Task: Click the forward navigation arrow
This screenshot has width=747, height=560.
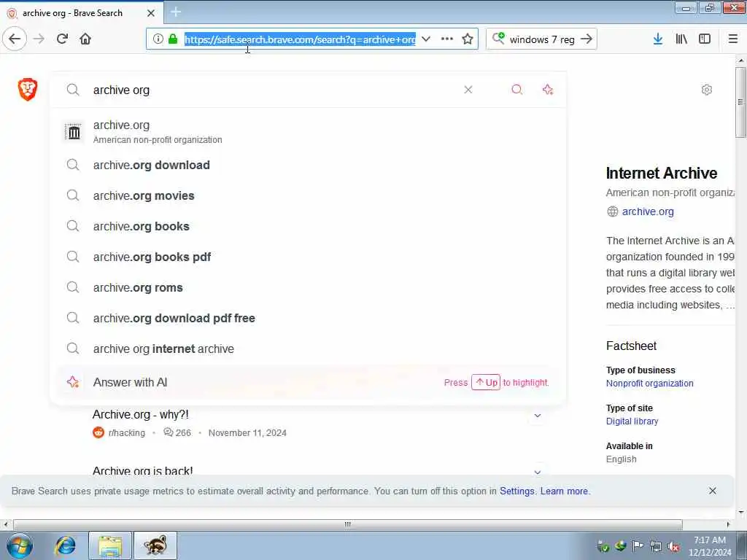Action: (x=39, y=39)
